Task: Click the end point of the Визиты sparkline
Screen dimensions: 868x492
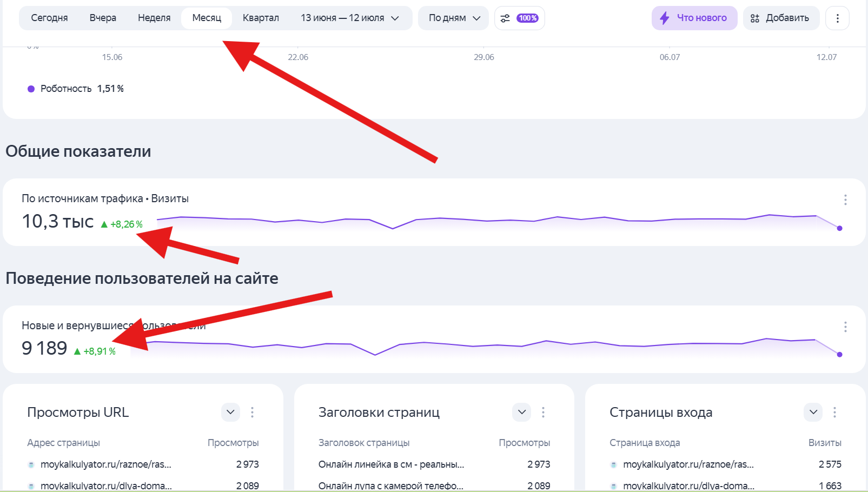Action: (x=839, y=228)
